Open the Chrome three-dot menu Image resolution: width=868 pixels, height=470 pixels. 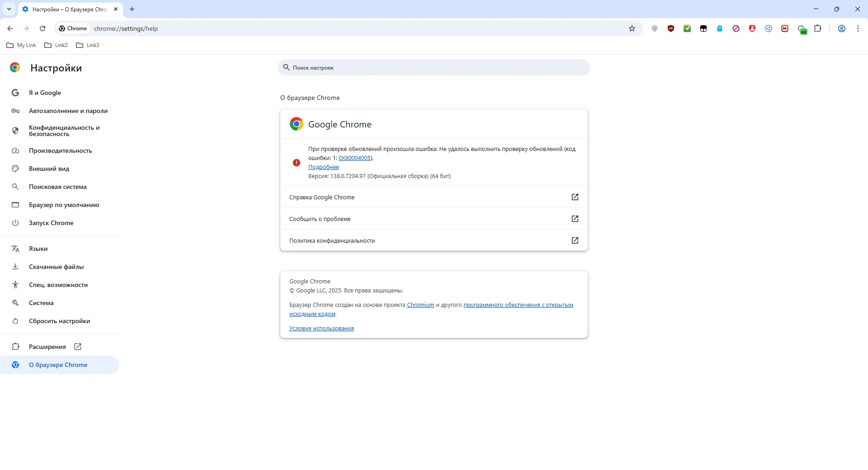pos(858,28)
